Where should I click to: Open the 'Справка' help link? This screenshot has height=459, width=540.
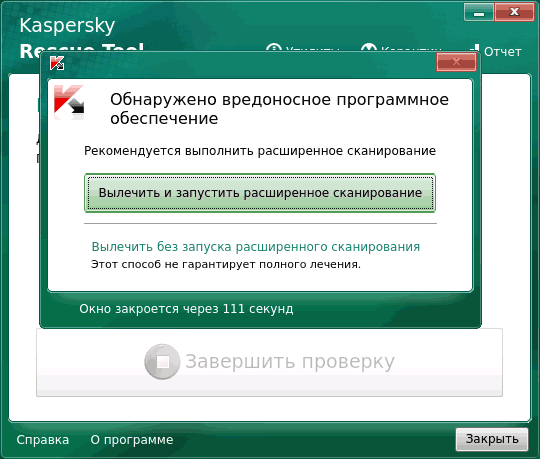point(43,440)
